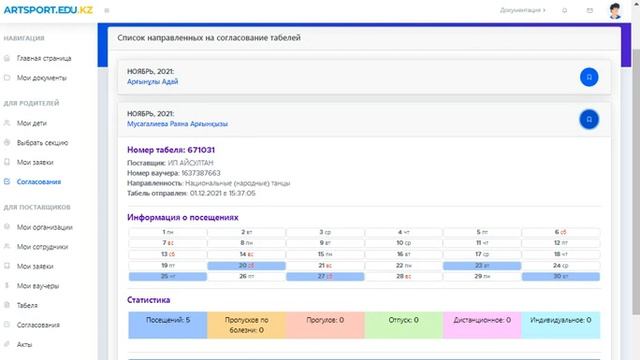Click the round blue button for Арынұлы Адай
640x360 pixels.
(589, 77)
